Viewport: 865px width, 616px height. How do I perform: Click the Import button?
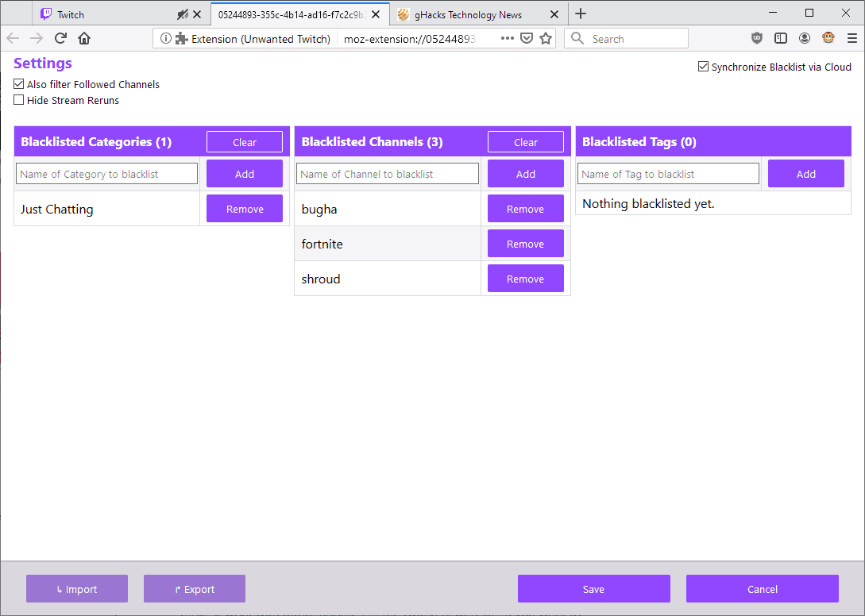(77, 589)
